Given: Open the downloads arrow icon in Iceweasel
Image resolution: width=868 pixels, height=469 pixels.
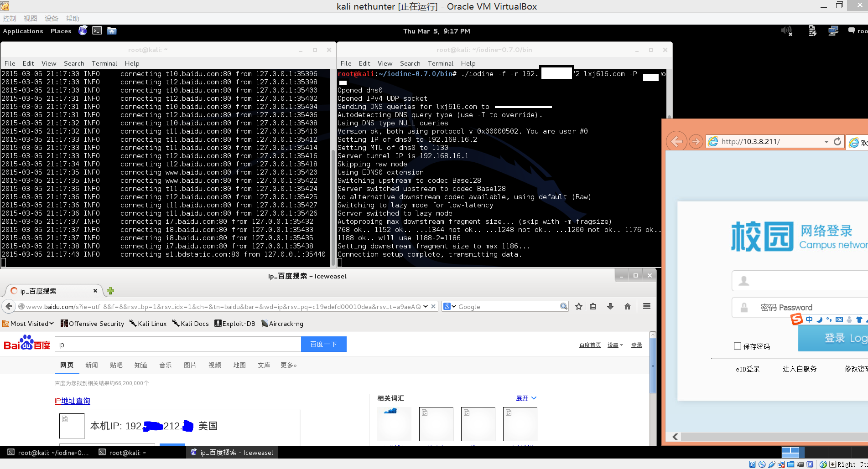Looking at the screenshot, I should (x=610, y=306).
